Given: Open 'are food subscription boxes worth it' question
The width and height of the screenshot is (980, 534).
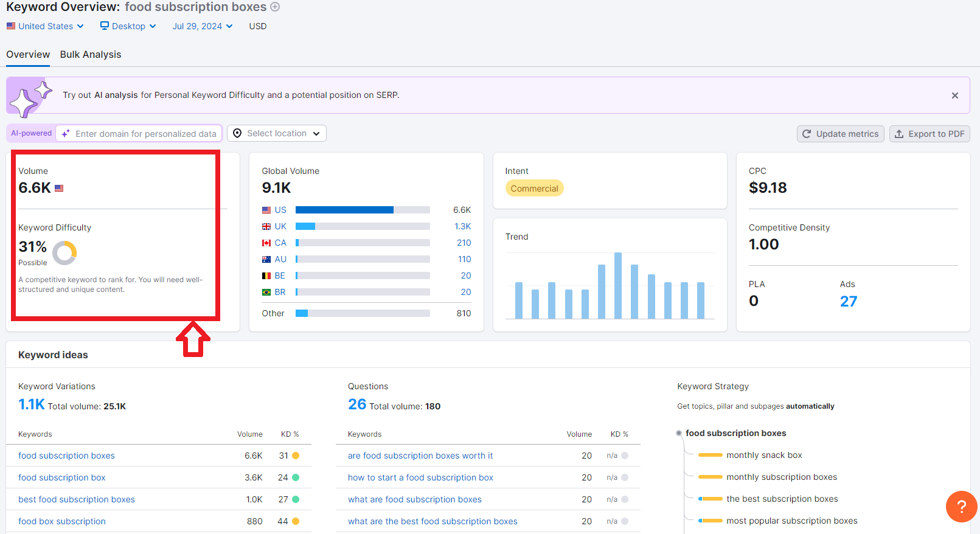Looking at the screenshot, I should coord(420,456).
